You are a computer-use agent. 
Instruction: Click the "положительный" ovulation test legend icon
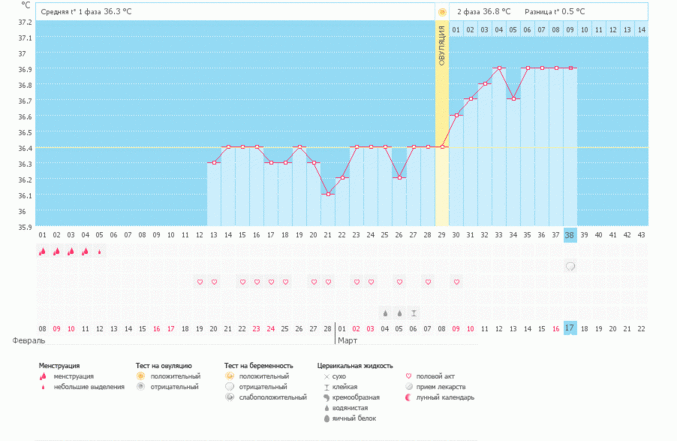(x=141, y=376)
